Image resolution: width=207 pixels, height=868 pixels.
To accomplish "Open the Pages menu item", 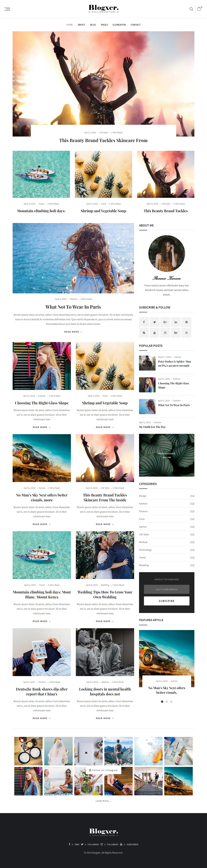I will 104,25.
